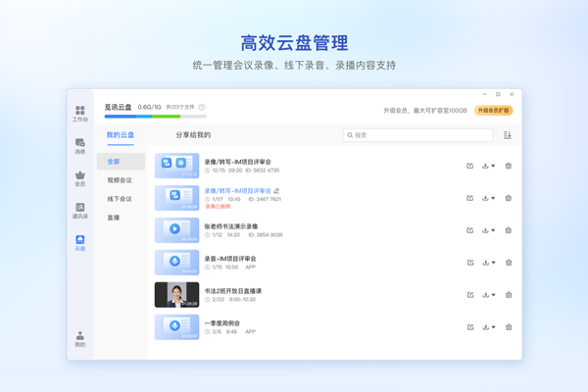Click the help icon next to 共123个文件
Image resolution: width=588 pixels, height=392 pixels.
coord(202,107)
